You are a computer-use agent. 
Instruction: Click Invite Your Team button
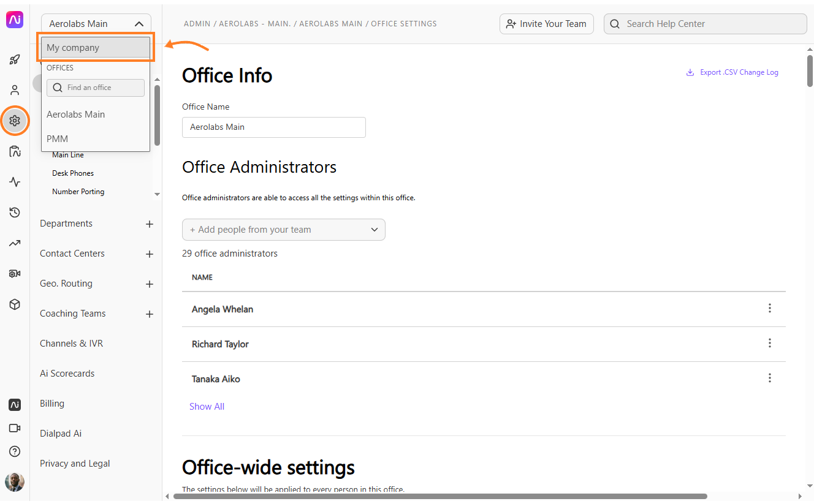[547, 24]
